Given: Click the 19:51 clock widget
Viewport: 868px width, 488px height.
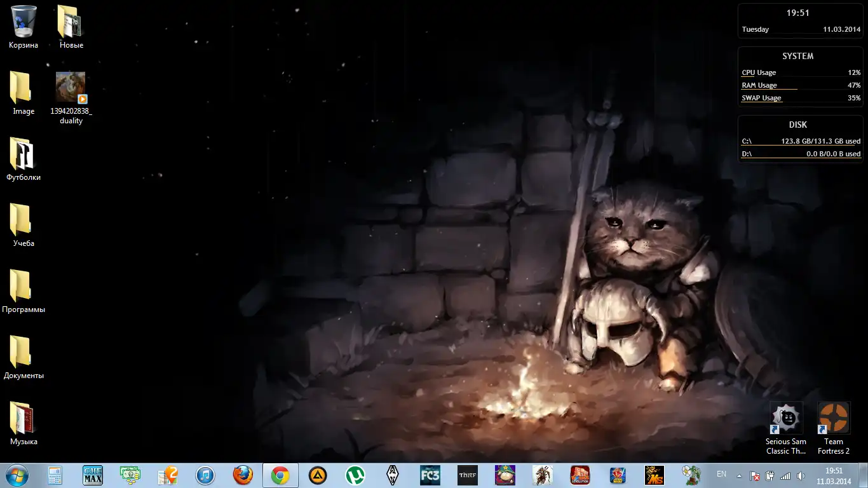Looking at the screenshot, I should point(798,13).
